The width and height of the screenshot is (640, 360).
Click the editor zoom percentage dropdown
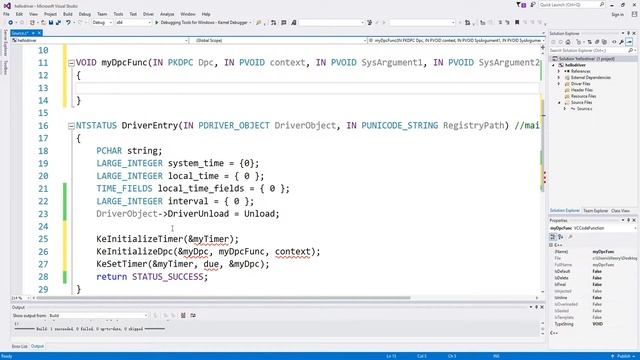(x=20, y=298)
